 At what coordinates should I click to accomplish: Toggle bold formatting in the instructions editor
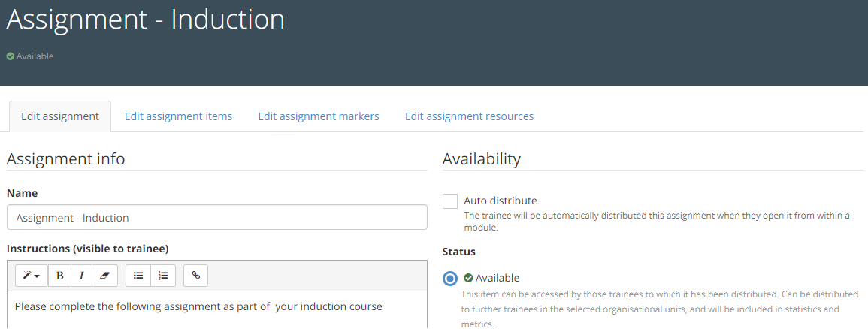pos(60,276)
